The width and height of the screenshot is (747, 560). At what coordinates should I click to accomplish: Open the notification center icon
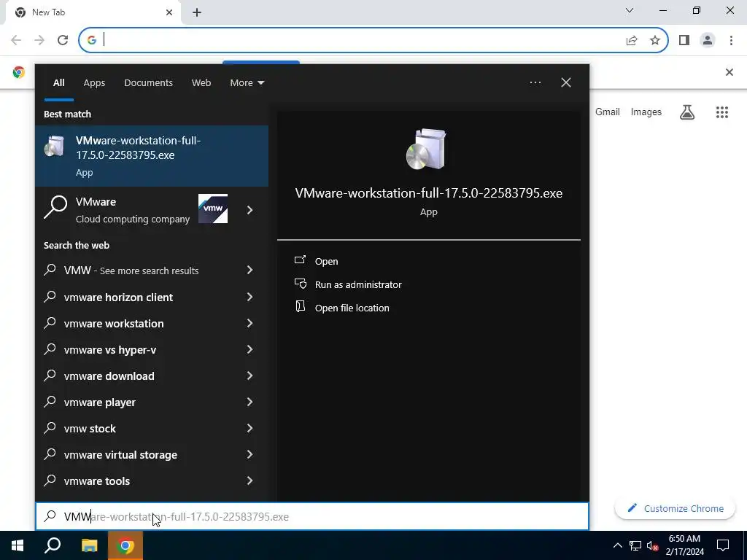(723, 545)
